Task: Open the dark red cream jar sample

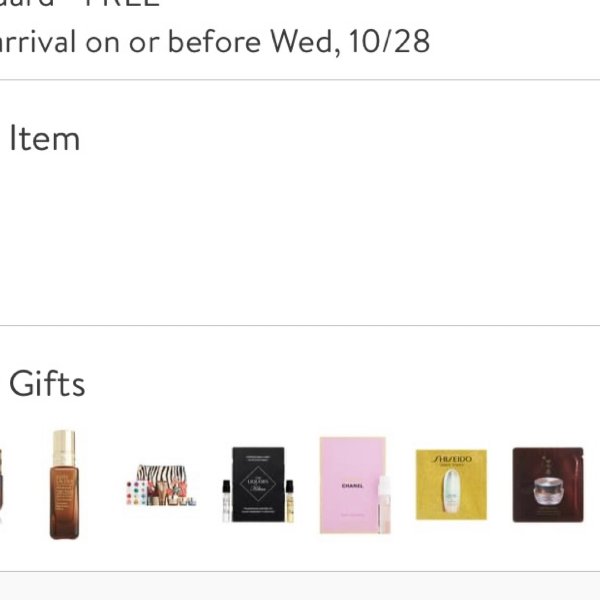Action: 548,485
